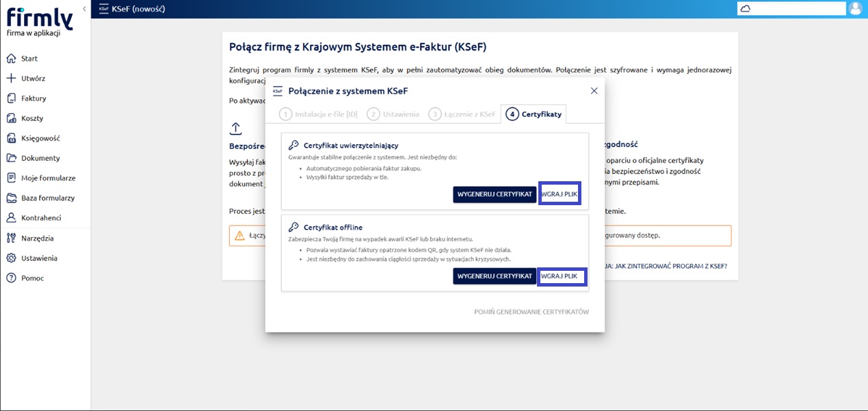Viewport: 868px width, 411px height.
Task: Click the Koszty basket icon
Action: click(11, 118)
